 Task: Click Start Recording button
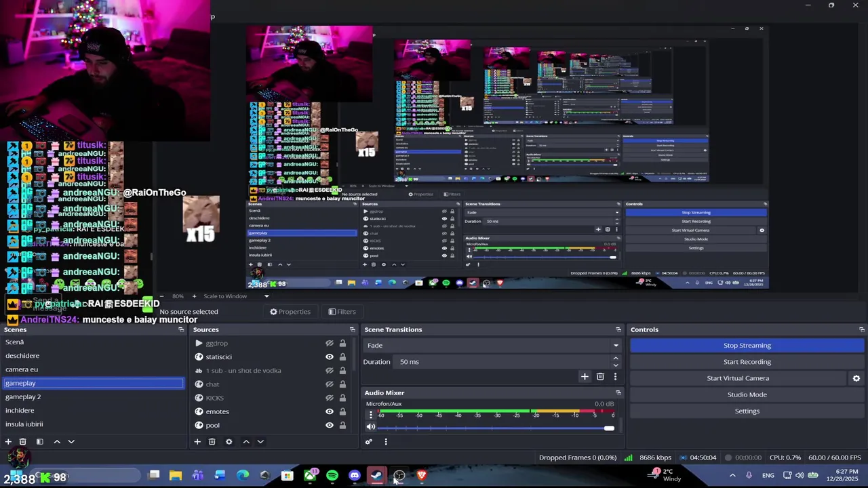point(747,362)
